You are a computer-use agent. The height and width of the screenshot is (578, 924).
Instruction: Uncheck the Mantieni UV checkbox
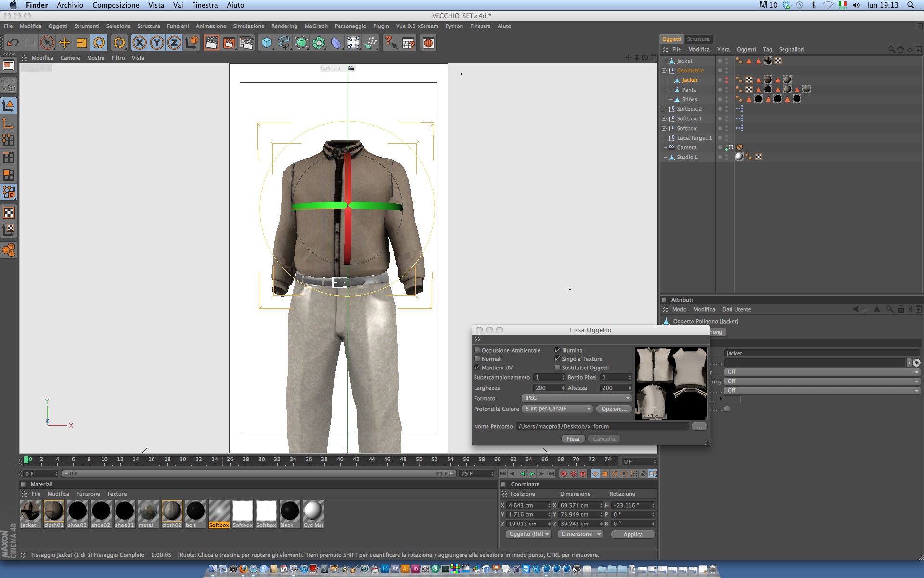[477, 368]
